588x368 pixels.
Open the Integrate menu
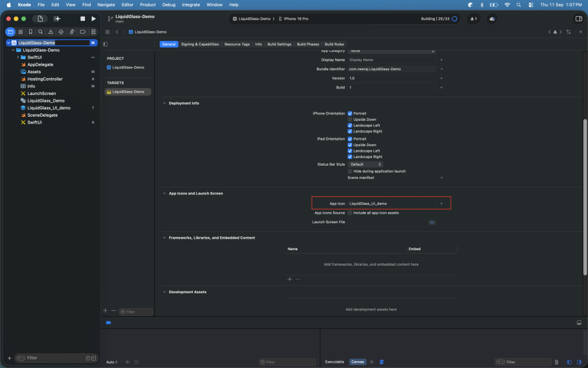[x=191, y=5]
